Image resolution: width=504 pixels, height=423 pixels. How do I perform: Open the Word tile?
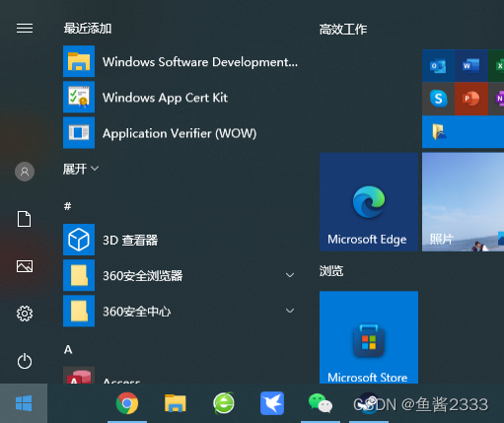pyautogui.click(x=471, y=65)
